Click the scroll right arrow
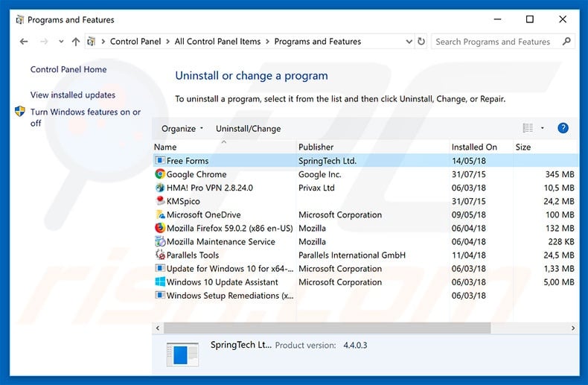Screen dimensions: 588x385 click(572, 328)
